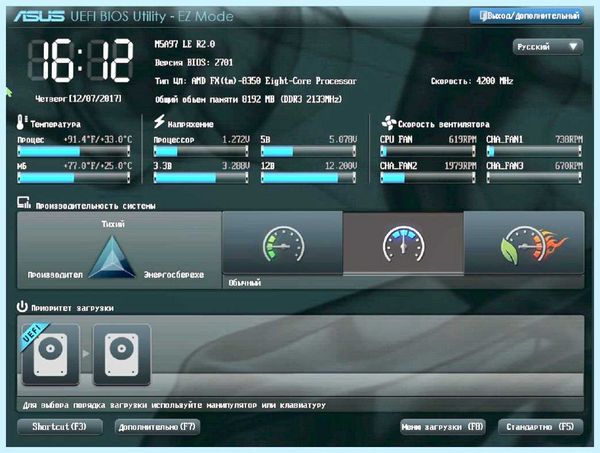The image size is (600, 453).
Task: Click the Тихий label on triangle
Action: click(113, 224)
